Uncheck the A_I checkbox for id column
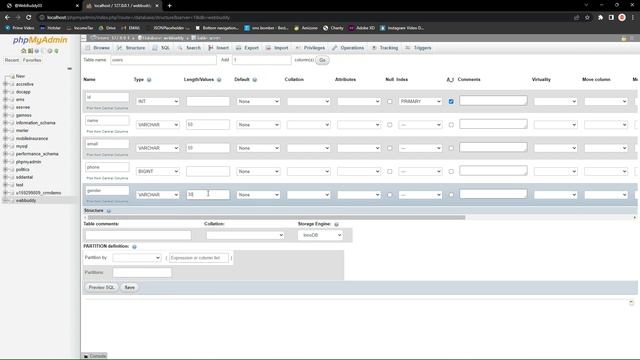This screenshot has height=360, width=640. click(451, 101)
